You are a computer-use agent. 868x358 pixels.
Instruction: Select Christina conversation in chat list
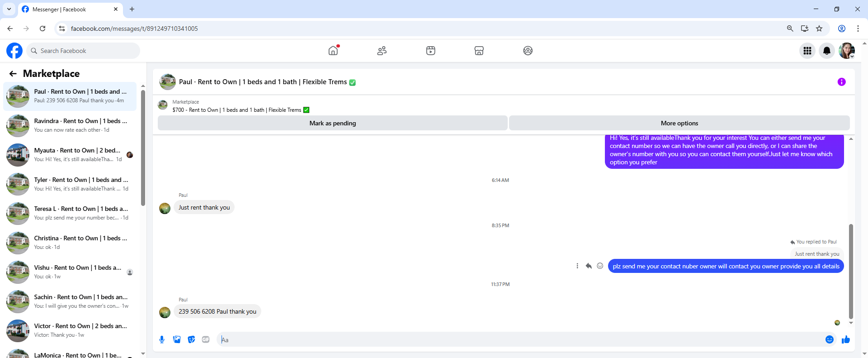click(x=70, y=243)
